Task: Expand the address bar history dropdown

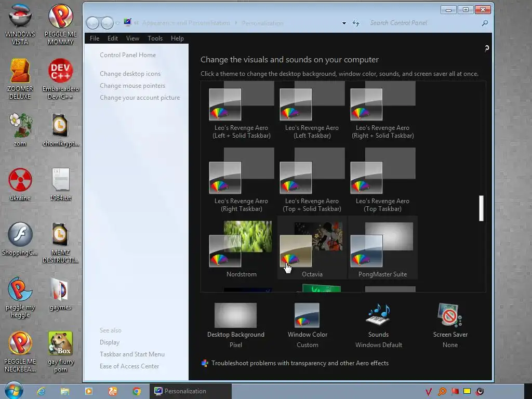Action: click(344, 23)
